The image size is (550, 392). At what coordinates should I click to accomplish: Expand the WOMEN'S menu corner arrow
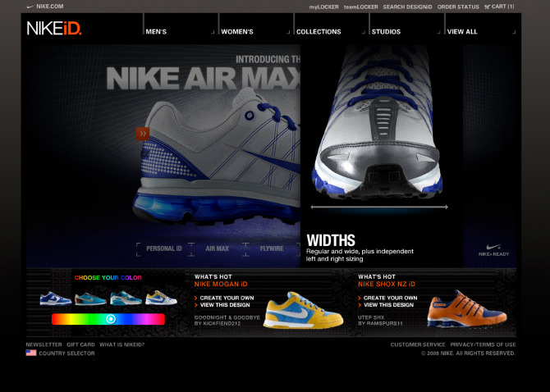[x=288, y=33]
